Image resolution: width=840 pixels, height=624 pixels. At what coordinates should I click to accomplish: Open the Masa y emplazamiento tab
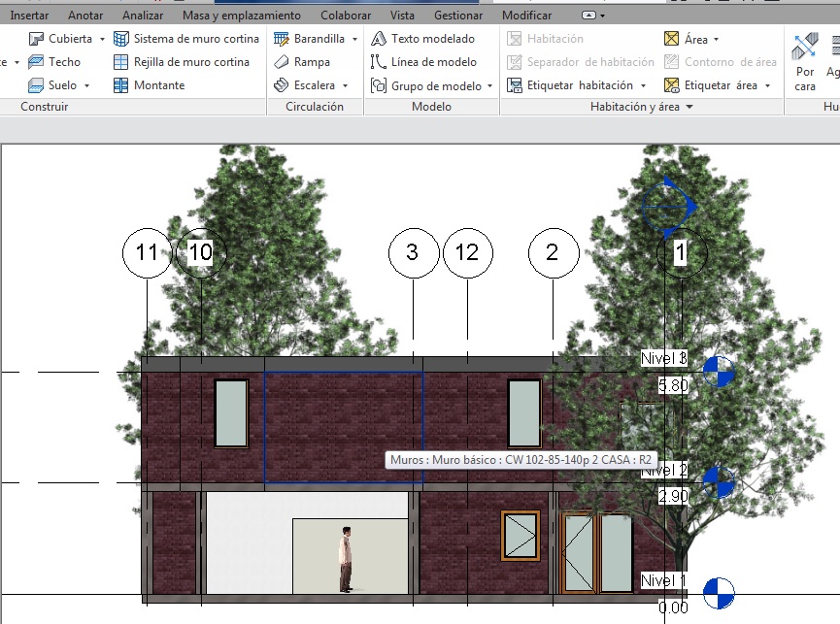click(x=242, y=16)
